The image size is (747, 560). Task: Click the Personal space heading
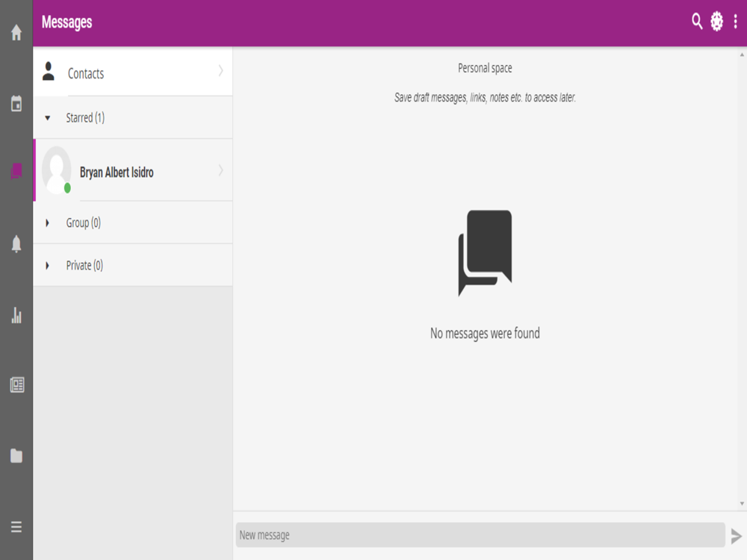(485, 68)
